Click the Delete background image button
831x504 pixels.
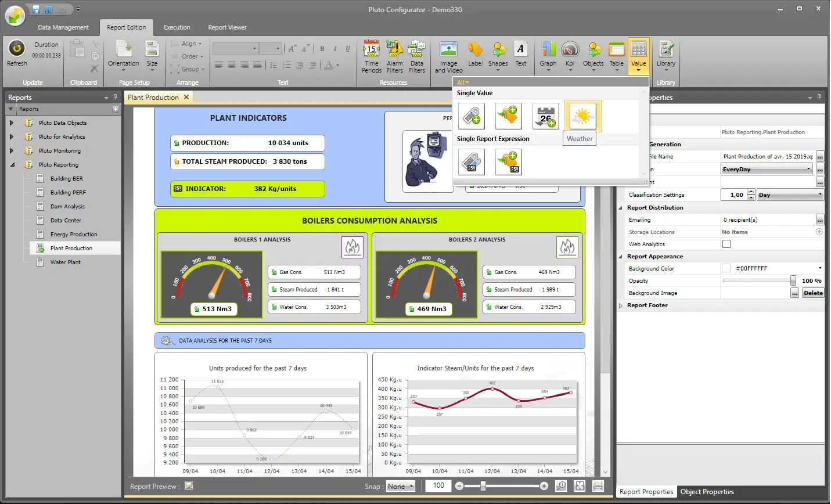pos(813,293)
